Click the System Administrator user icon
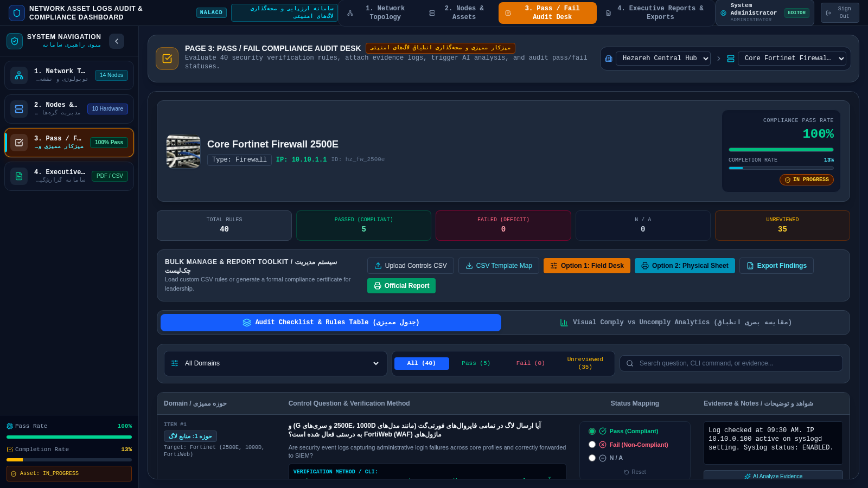868x488 pixels. [723, 13]
